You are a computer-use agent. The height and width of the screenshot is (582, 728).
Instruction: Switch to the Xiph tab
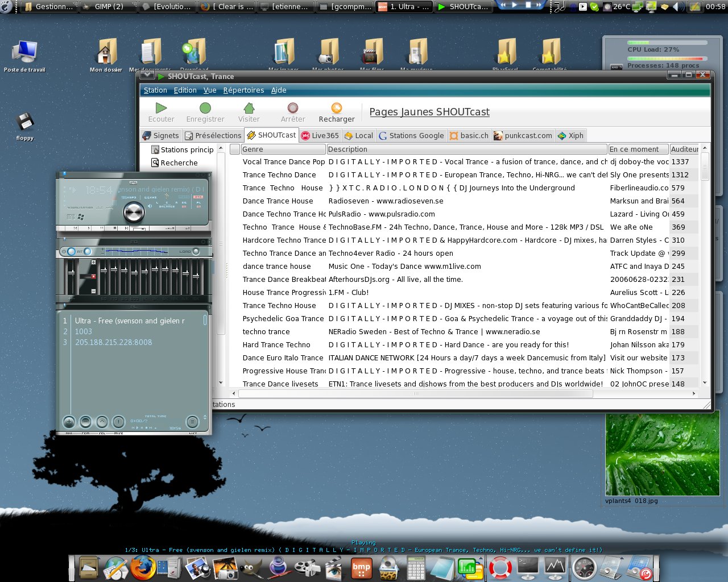[x=570, y=135]
